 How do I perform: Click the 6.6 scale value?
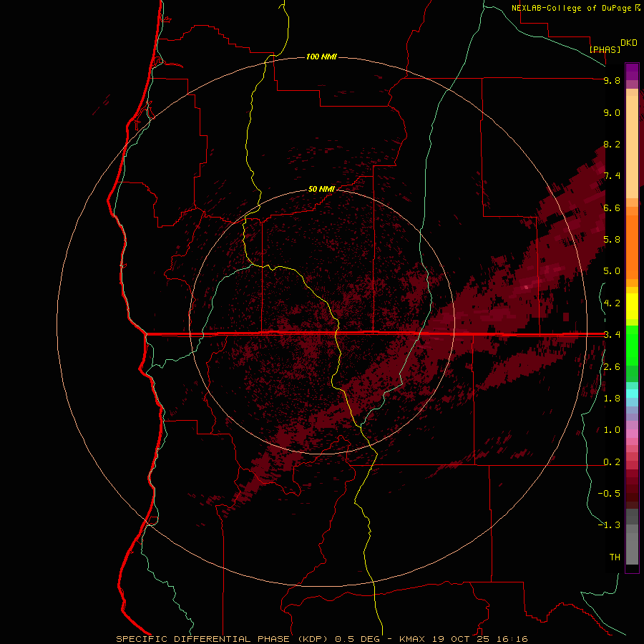(x=612, y=208)
